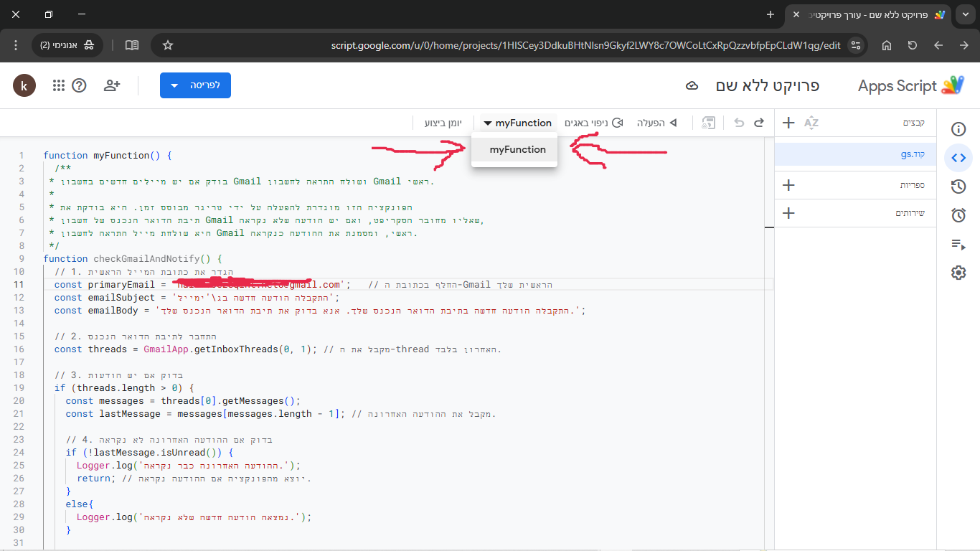Open the site information icon in address bar

click(x=855, y=45)
